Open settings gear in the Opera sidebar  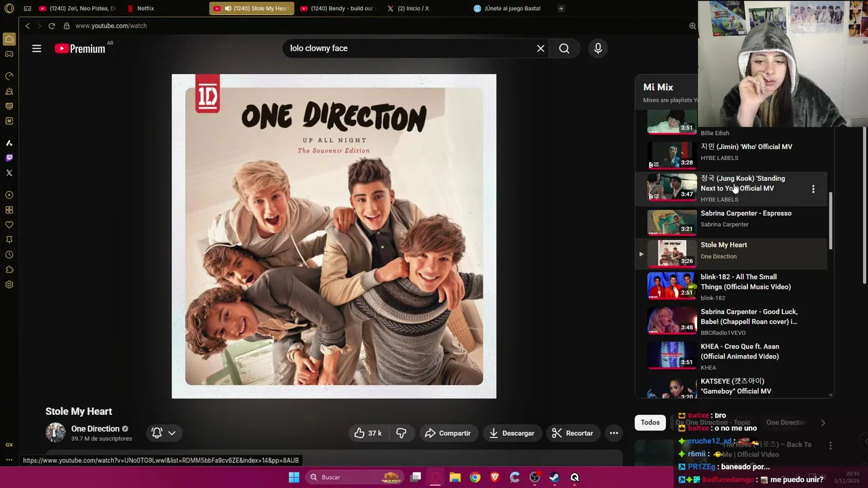pos(9,285)
